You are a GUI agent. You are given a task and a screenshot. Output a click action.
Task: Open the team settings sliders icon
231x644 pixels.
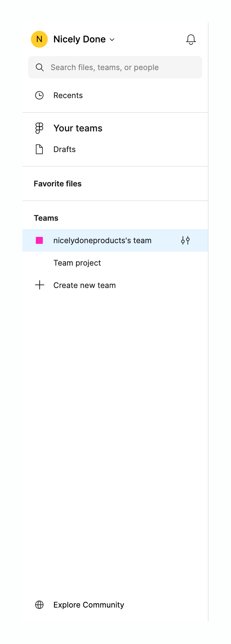(185, 240)
